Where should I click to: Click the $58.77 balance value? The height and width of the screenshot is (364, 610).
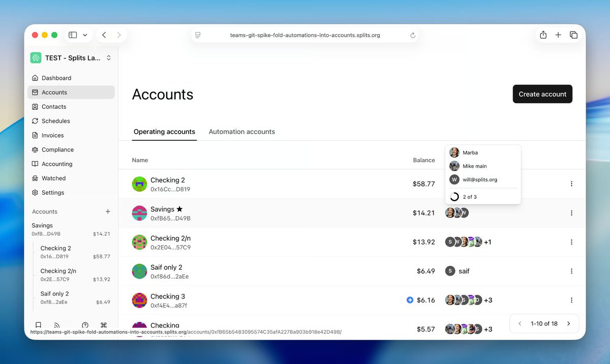(424, 184)
